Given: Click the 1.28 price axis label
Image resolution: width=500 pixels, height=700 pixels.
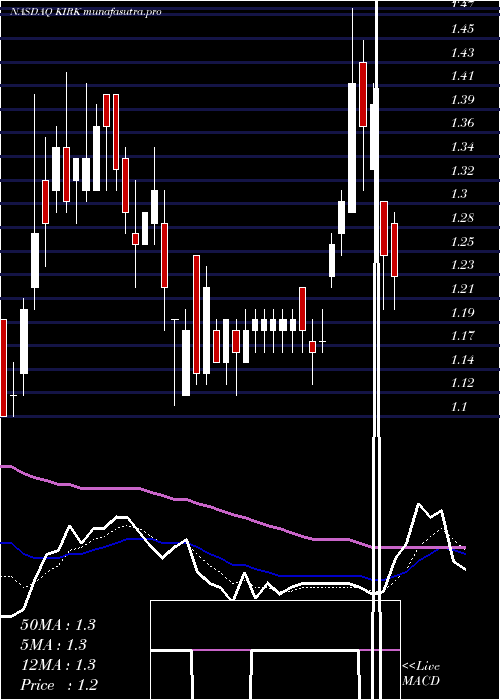Looking at the screenshot, I should [462, 218].
